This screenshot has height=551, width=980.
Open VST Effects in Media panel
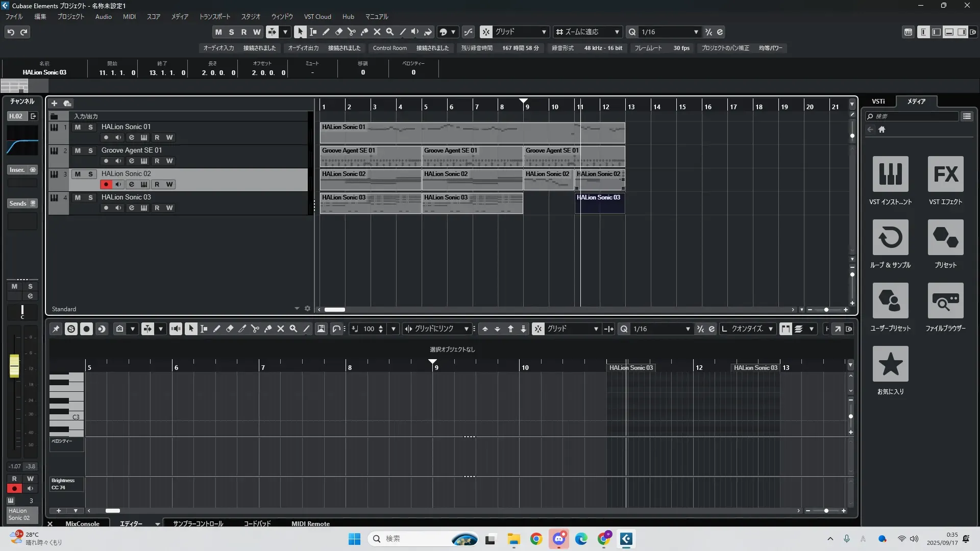click(945, 174)
